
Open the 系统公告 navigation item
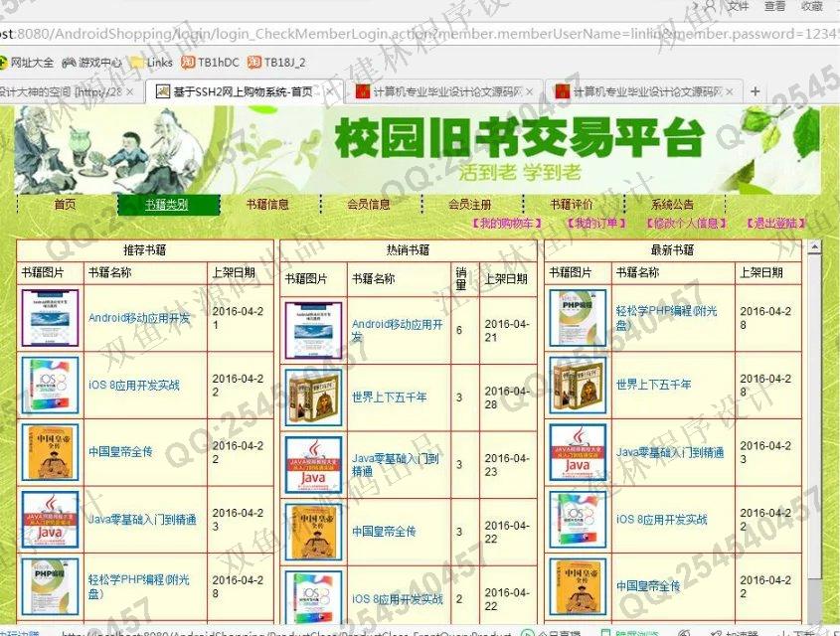pyautogui.click(x=672, y=205)
